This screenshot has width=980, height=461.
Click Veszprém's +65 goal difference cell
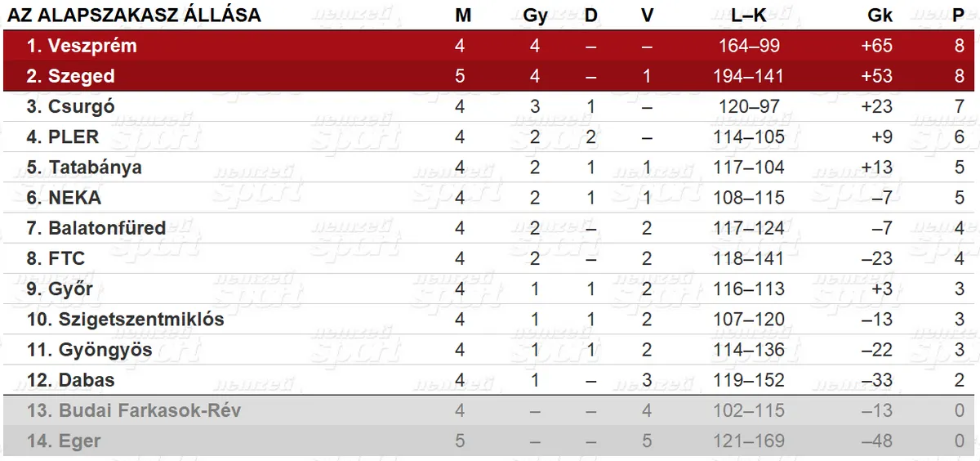(x=876, y=46)
